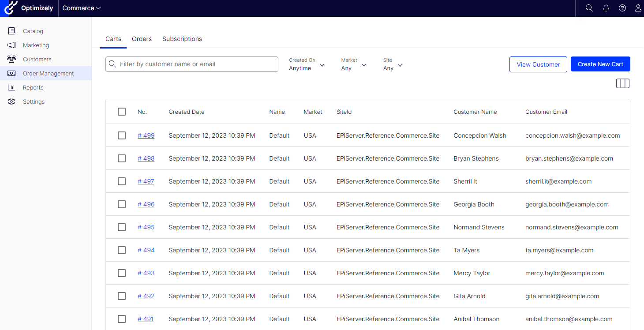The height and width of the screenshot is (330, 644).
Task: Expand the Market filter dropdown
Action: 354,64
